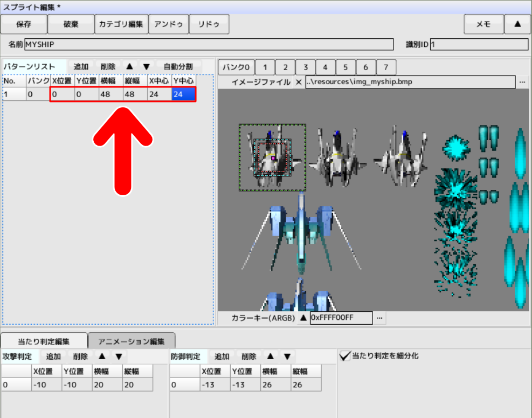Click the color key hex value field

coord(341,318)
